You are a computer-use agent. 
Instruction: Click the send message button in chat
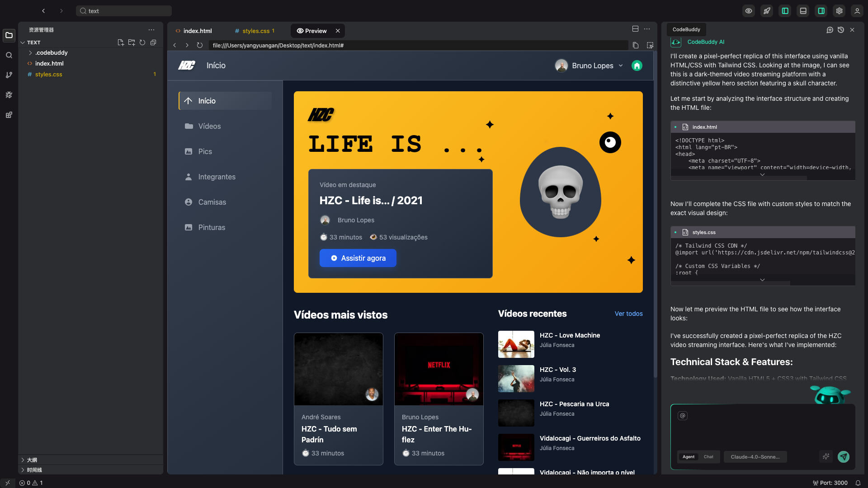tap(843, 457)
